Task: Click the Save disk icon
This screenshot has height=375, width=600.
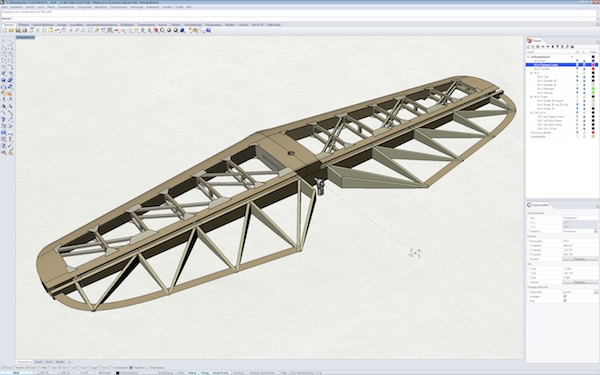Action: tap(18, 30)
